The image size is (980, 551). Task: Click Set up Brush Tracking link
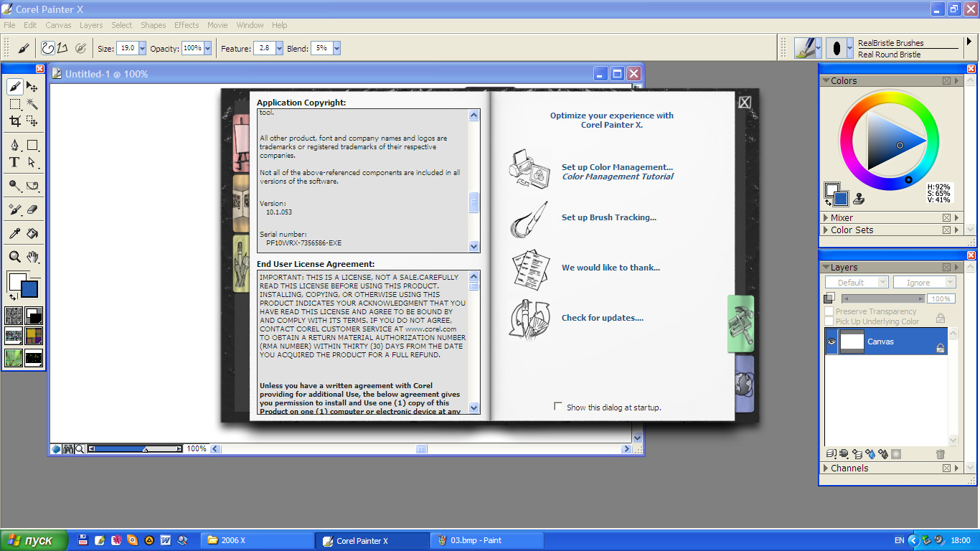point(608,217)
